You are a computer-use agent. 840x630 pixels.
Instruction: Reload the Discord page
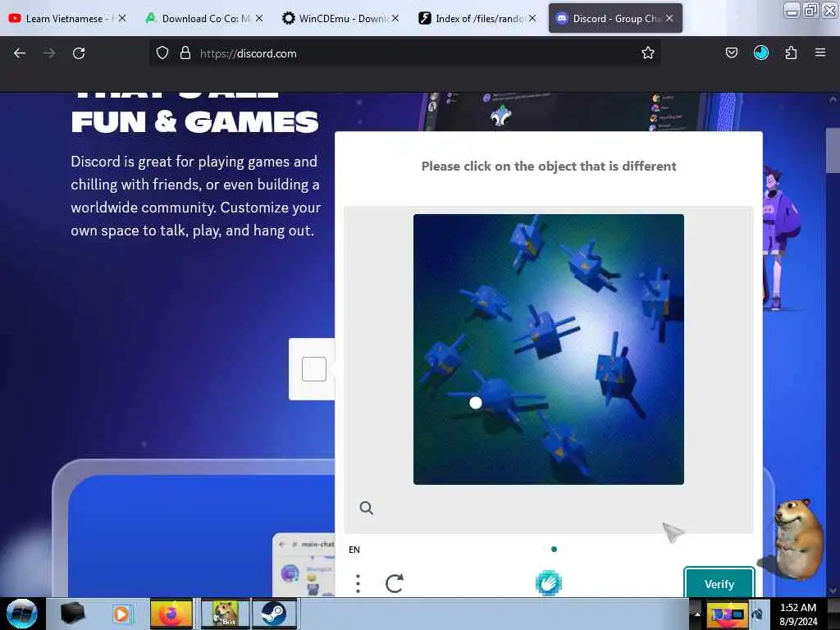(79, 53)
